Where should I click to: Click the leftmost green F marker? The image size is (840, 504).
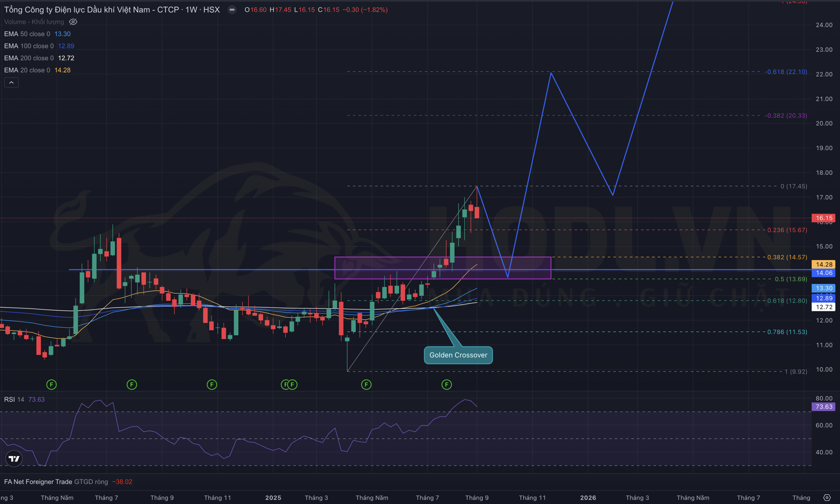point(51,385)
